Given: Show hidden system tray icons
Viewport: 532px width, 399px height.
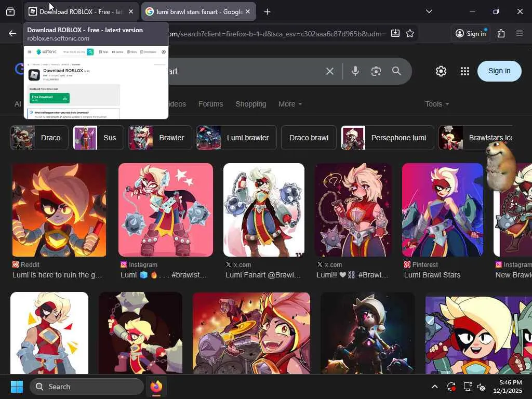Looking at the screenshot, I should coord(435,387).
